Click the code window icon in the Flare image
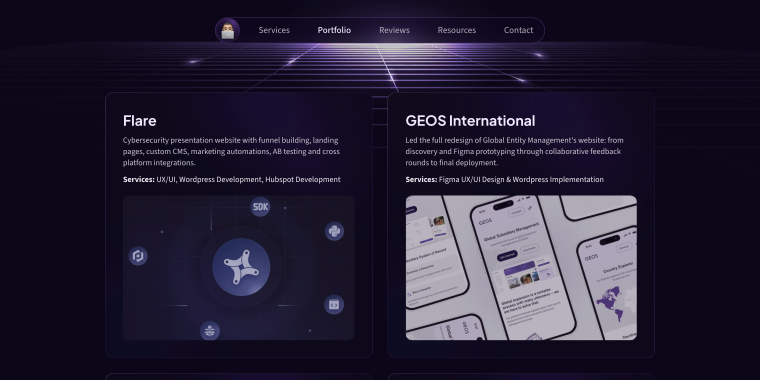Image resolution: width=760 pixels, height=380 pixels. coord(334,304)
